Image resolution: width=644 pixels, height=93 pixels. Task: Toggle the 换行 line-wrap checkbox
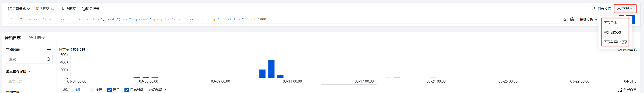(x=92, y=90)
